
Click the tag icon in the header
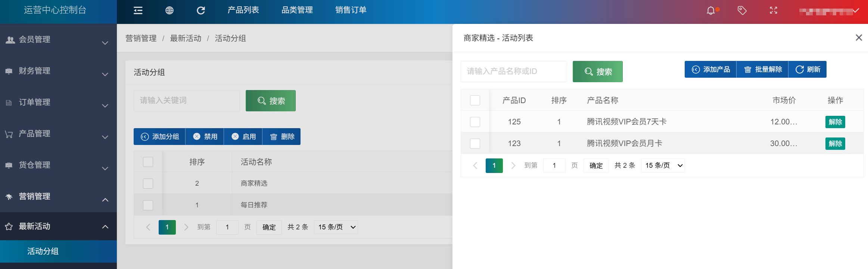[x=742, y=10]
